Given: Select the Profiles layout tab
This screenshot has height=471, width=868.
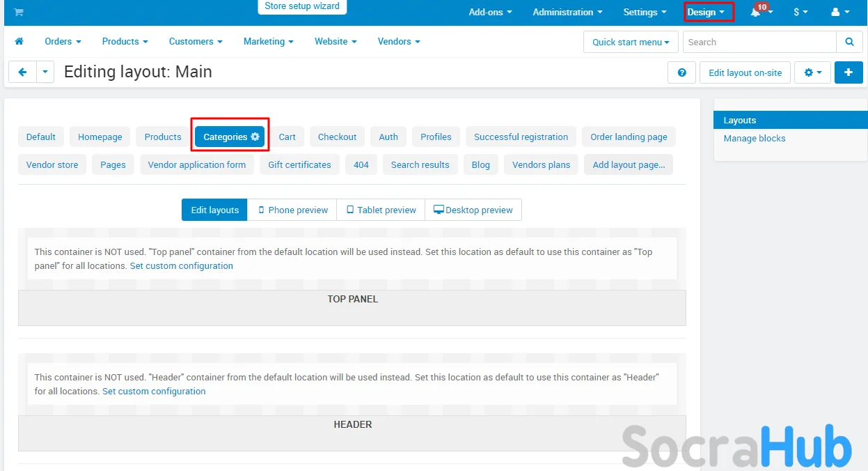Looking at the screenshot, I should 436,137.
